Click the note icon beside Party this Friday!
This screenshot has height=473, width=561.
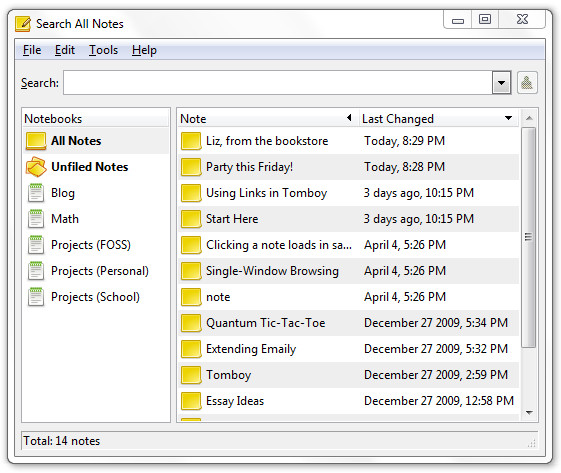(x=191, y=167)
